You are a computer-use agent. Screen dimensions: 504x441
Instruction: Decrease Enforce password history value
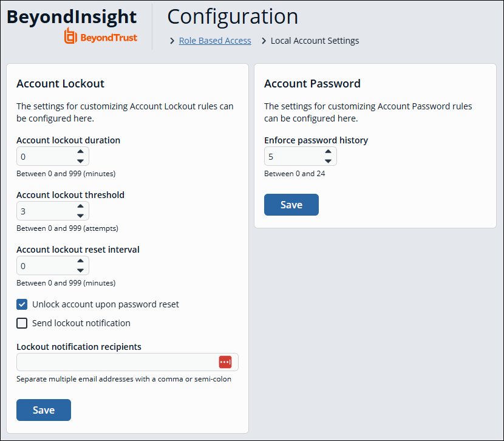pyautogui.click(x=328, y=161)
